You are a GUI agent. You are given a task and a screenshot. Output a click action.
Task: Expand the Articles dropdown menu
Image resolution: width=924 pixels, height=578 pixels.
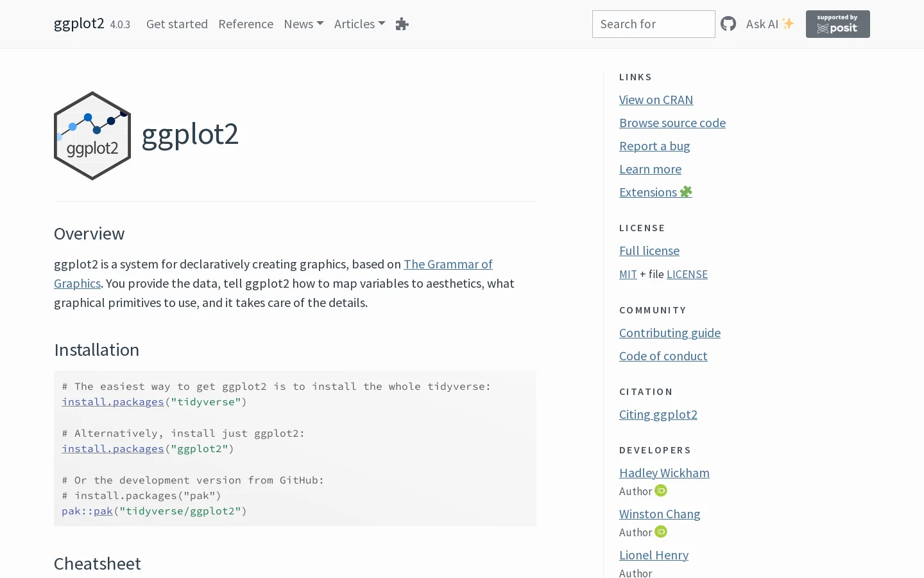click(359, 24)
